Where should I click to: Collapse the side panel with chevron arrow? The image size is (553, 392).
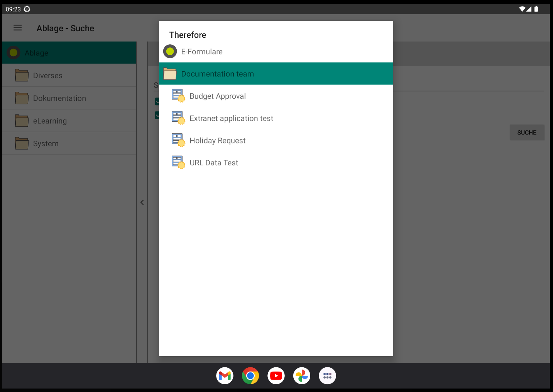(142, 202)
